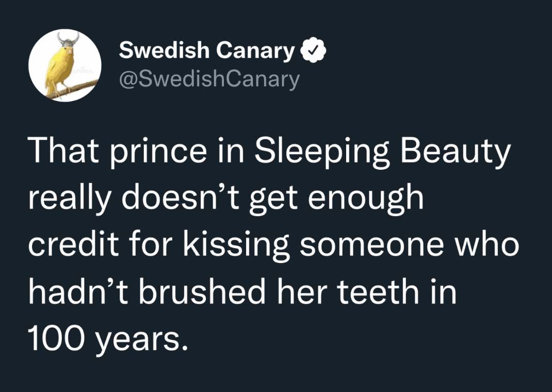
Task: Click the word "That" starting the tweet
Action: [x=58, y=153]
